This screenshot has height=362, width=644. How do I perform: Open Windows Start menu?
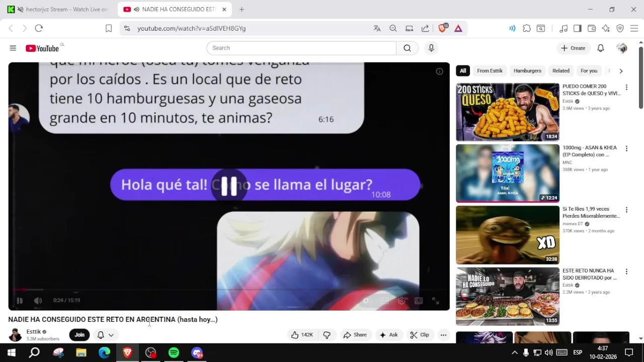tap(11, 352)
